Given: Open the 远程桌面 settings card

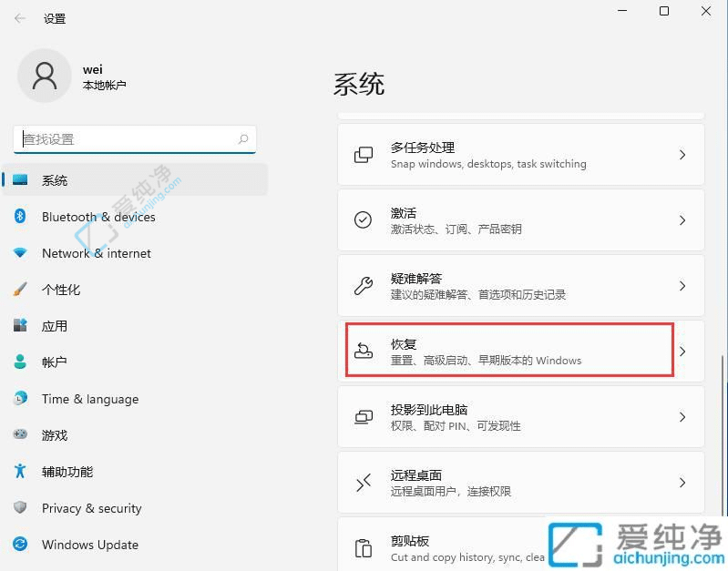Looking at the screenshot, I should [521, 483].
